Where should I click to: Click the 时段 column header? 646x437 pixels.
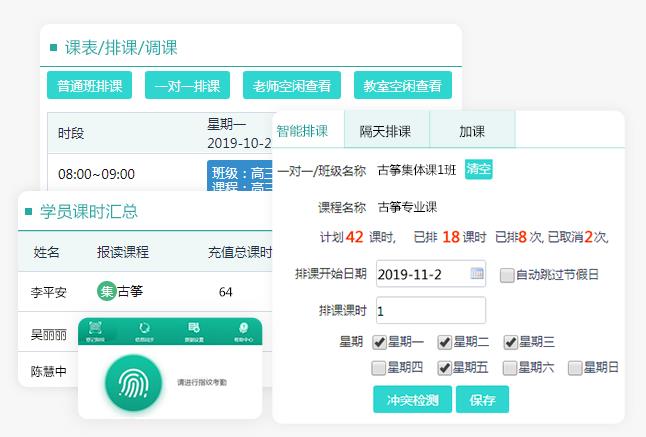71,133
